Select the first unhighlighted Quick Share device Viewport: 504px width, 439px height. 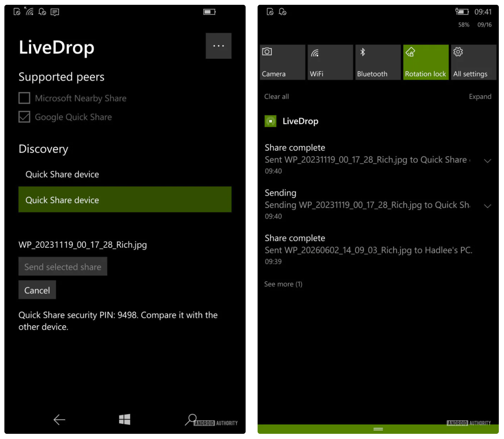tap(125, 174)
